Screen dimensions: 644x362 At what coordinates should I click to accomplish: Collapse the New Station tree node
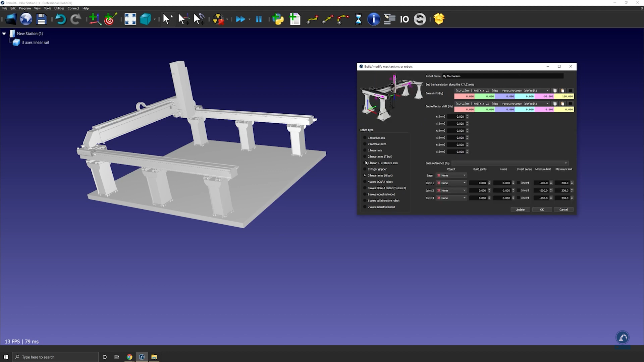[x=4, y=34]
